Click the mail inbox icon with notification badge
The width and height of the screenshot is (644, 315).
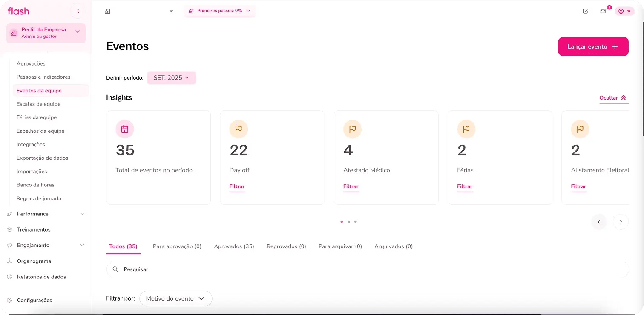pyautogui.click(x=603, y=11)
